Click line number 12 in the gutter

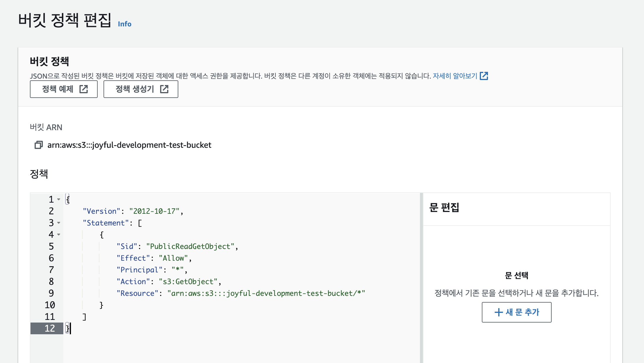click(x=50, y=328)
